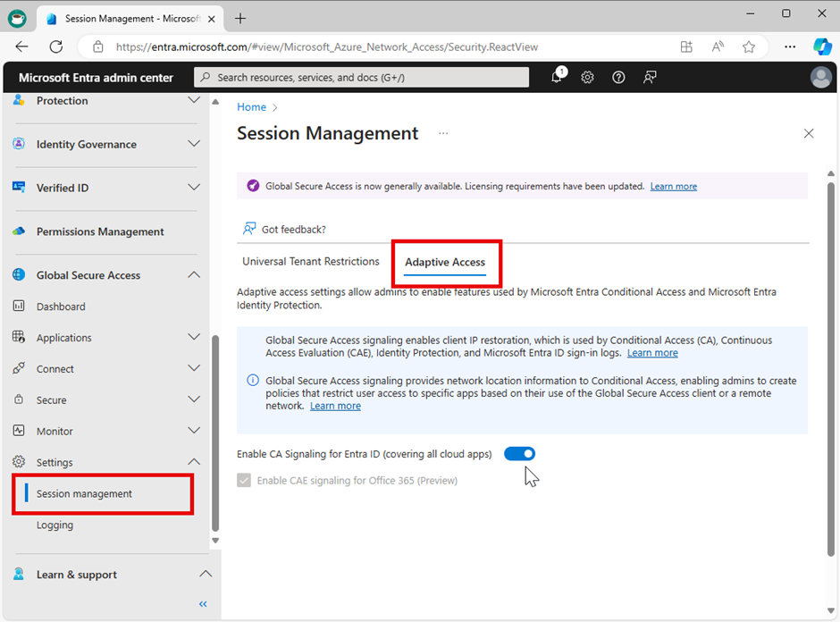Open the notifications bell showing one alert

(556, 78)
